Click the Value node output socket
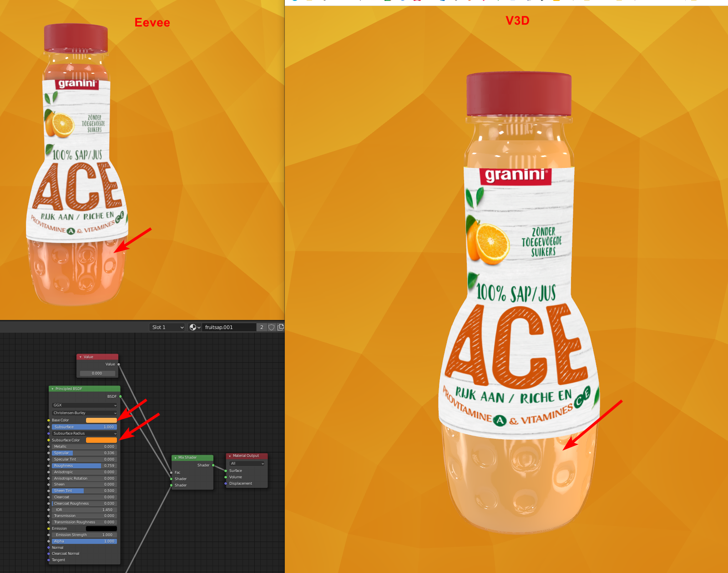This screenshot has width=728, height=573. pos(119,364)
